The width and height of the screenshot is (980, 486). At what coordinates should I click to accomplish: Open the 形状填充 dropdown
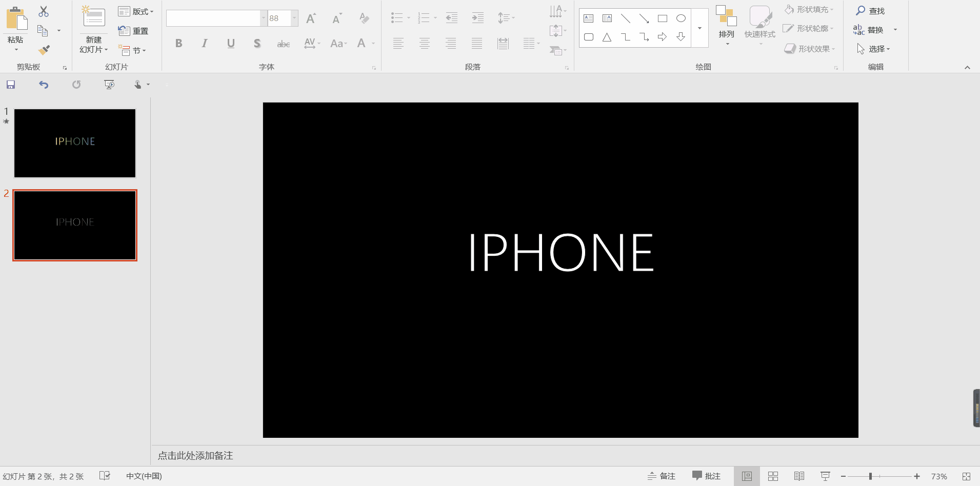point(809,9)
